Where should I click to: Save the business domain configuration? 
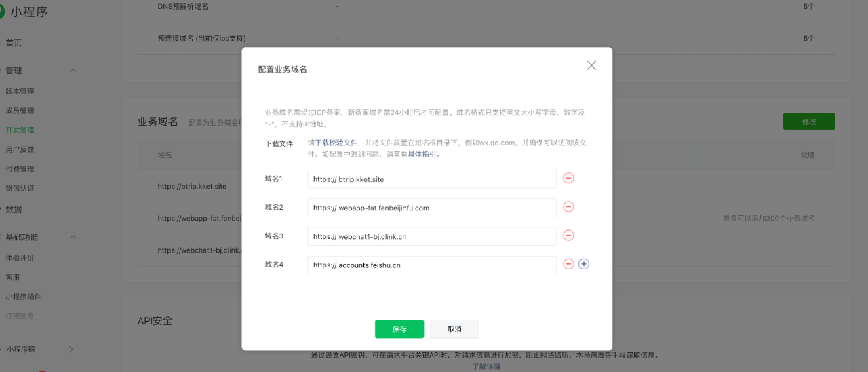[x=399, y=329]
